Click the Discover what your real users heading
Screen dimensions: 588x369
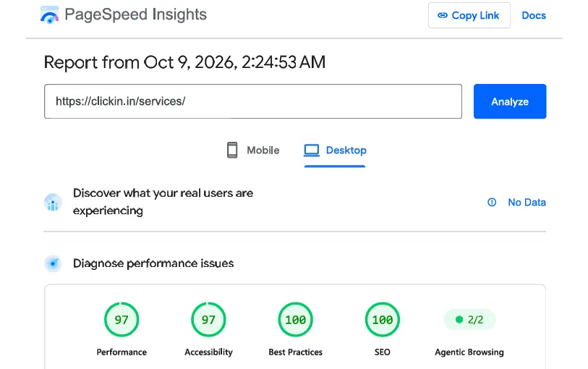pos(163,202)
